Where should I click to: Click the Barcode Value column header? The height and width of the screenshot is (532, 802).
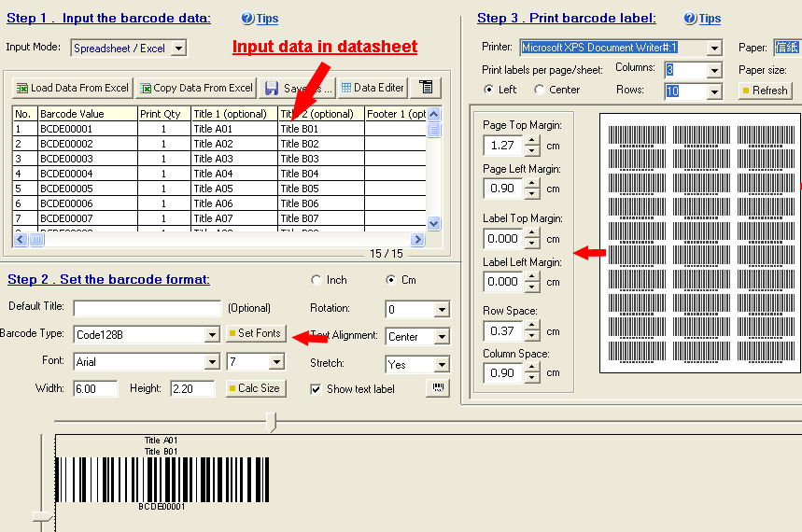pyautogui.click(x=88, y=114)
